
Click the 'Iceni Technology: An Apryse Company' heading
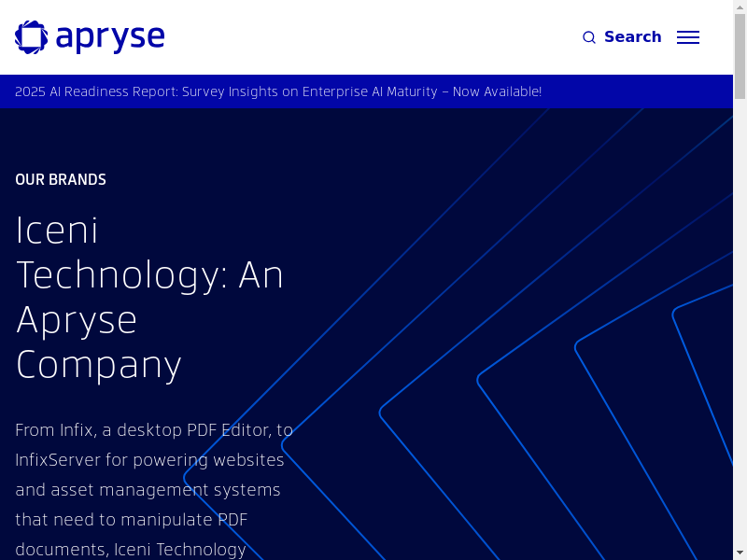pos(149,297)
